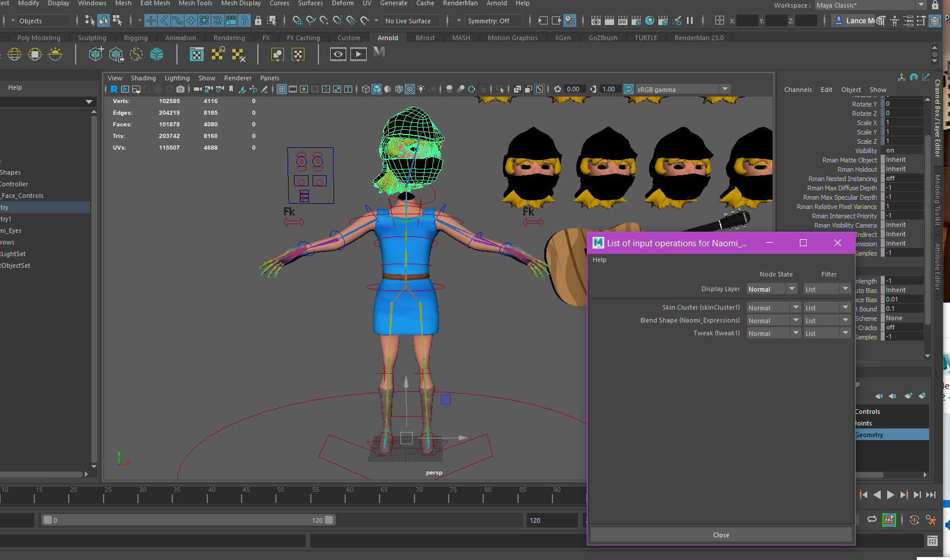Switch to the Arnold shelf tab
950x560 pixels.
tap(388, 37)
